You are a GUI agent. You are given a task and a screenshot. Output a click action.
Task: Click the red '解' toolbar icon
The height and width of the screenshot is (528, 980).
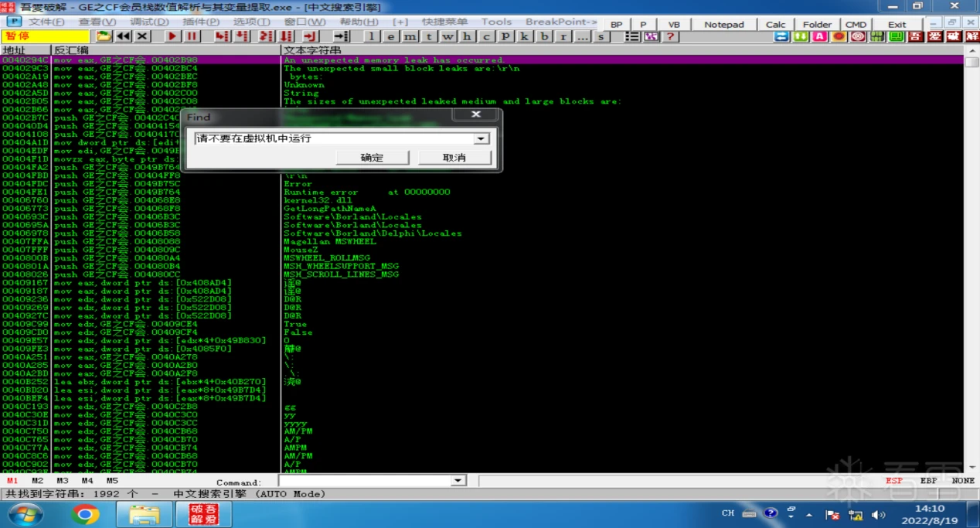coord(971,36)
